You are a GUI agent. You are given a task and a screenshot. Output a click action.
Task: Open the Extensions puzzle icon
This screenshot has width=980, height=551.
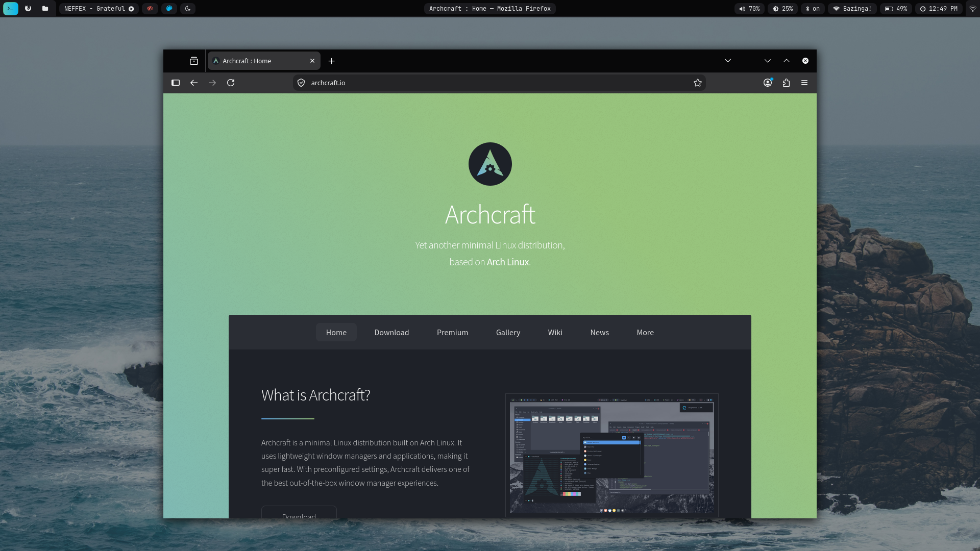(786, 83)
